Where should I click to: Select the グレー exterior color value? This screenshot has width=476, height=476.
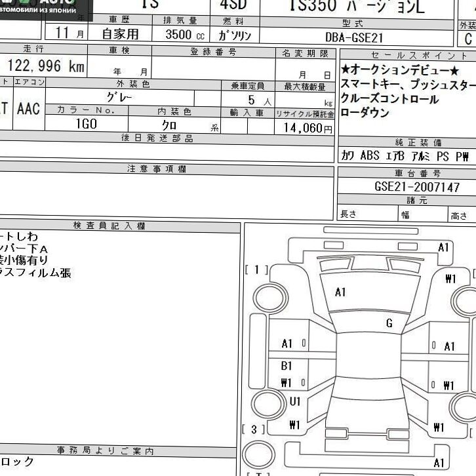[119, 97]
